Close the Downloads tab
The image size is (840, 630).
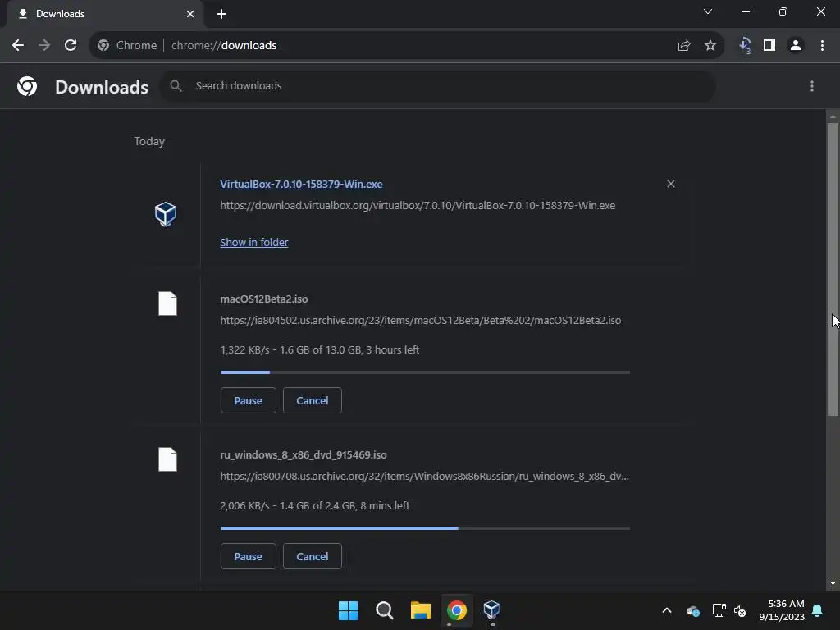(x=190, y=14)
